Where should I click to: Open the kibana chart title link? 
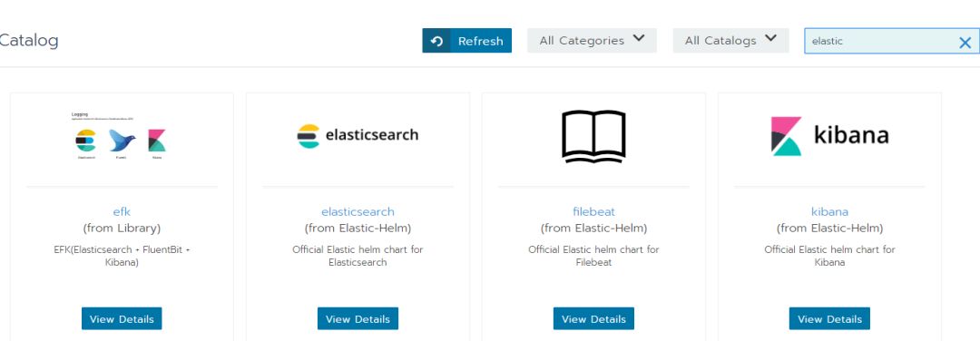point(829,211)
